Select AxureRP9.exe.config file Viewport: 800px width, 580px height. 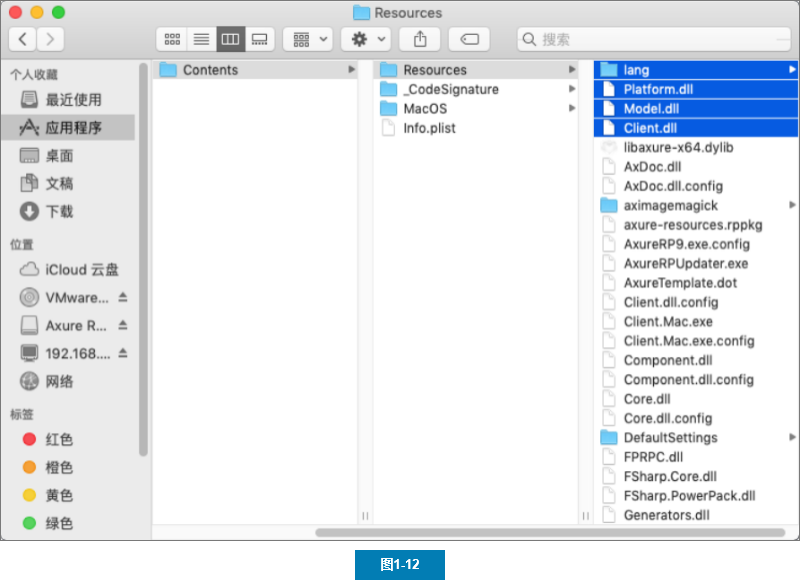point(696,244)
